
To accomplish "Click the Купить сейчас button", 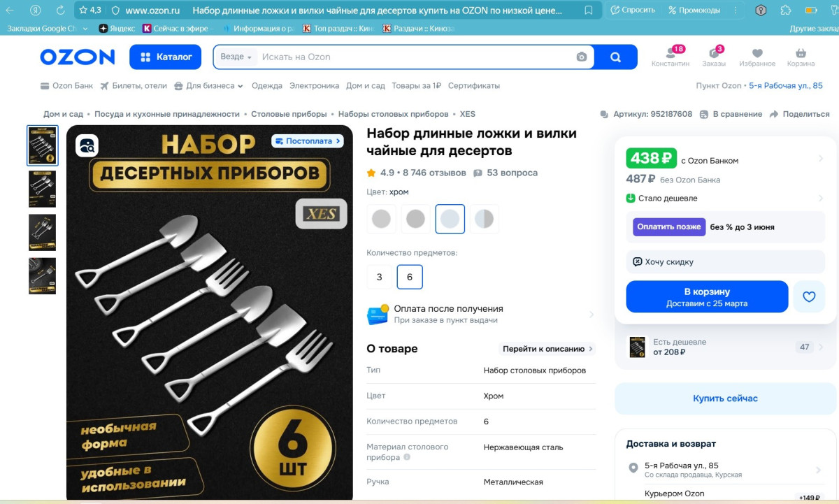I will (x=725, y=398).
